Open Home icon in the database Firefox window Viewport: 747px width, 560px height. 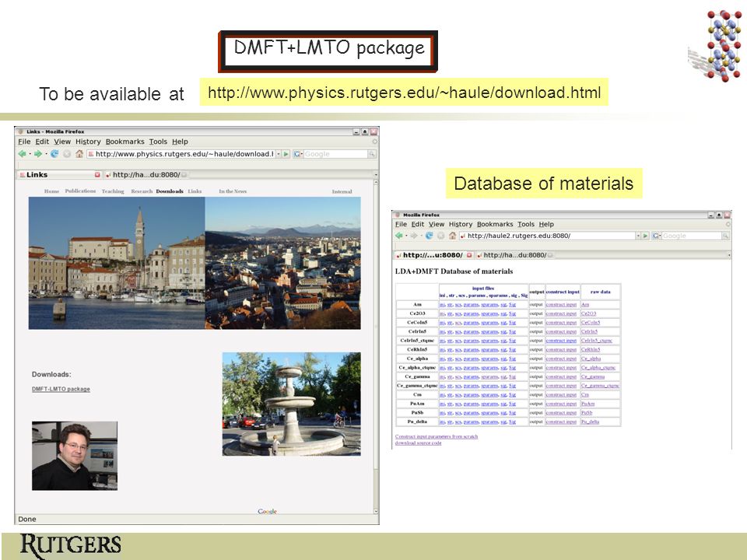pos(452,236)
